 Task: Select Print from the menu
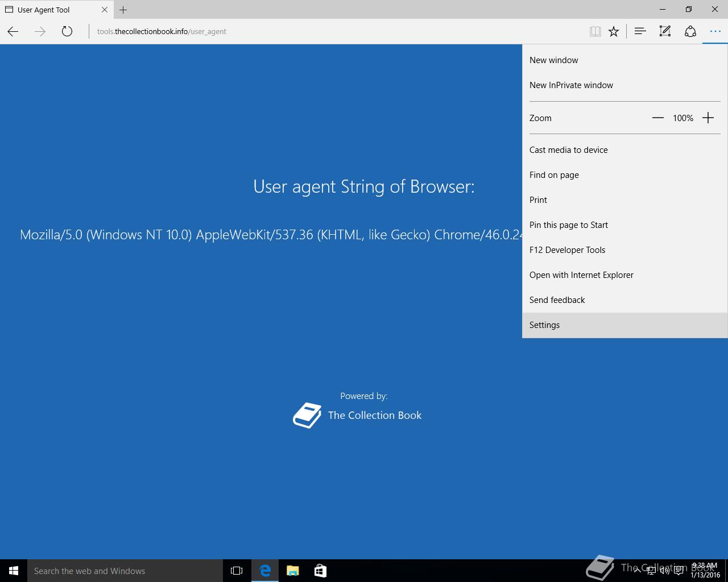click(624, 200)
